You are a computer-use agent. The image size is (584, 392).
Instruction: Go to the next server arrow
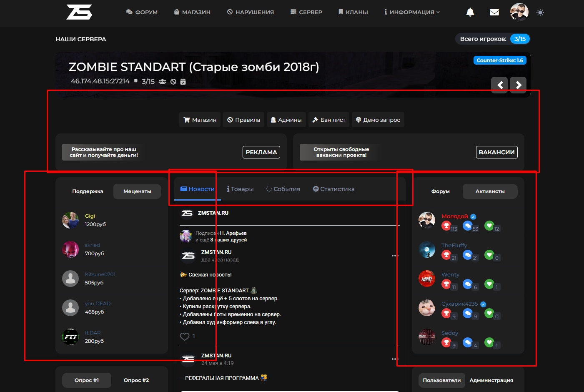[x=518, y=85]
